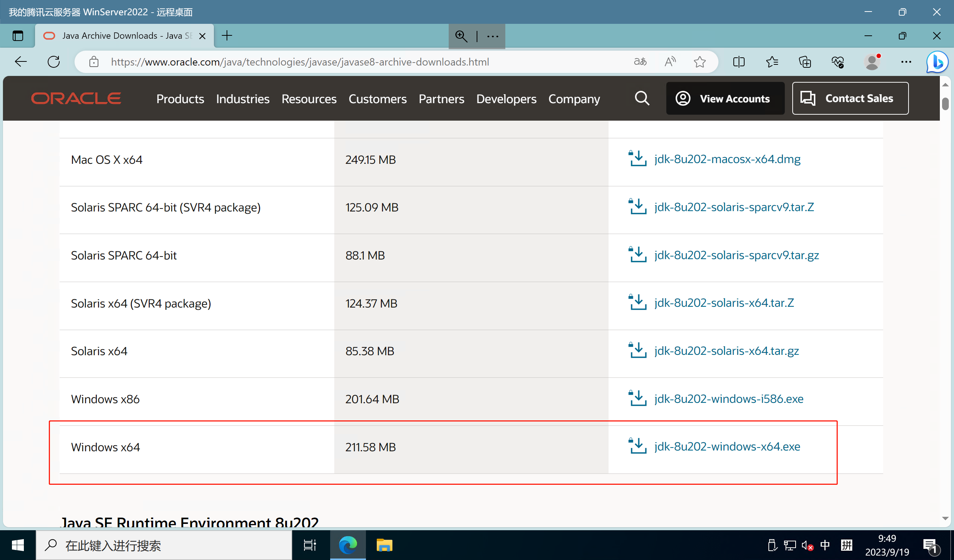
Task: Open Bing chat sidebar icon
Action: click(x=937, y=62)
